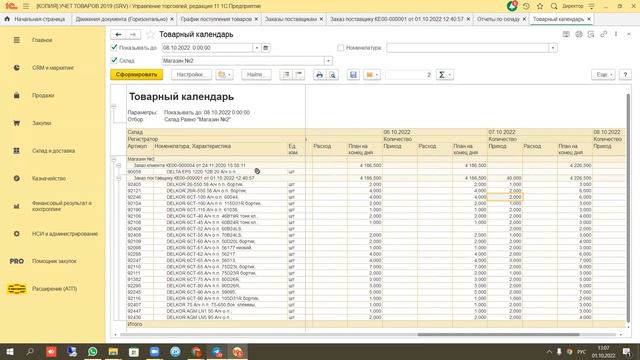The height and width of the screenshot is (360, 640).
Task: Open CRM и маркетинг section
Action: click(x=53, y=68)
